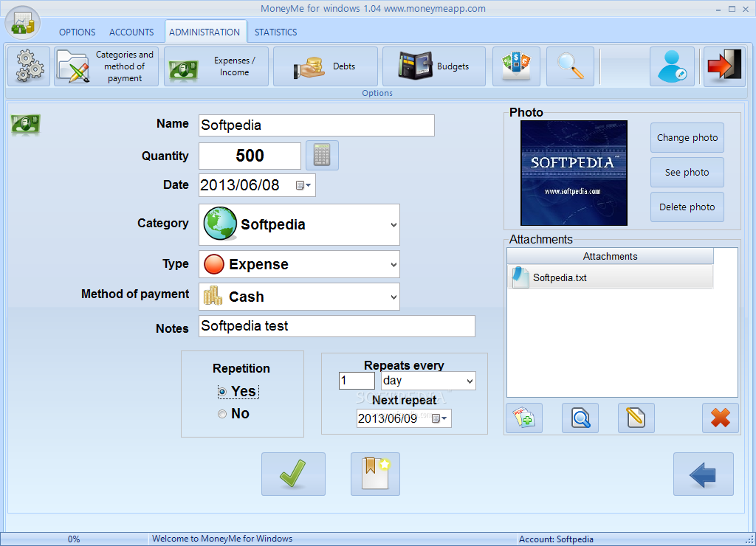Open the calculator next to Quantity
This screenshot has width=756, height=546.
tap(322, 156)
